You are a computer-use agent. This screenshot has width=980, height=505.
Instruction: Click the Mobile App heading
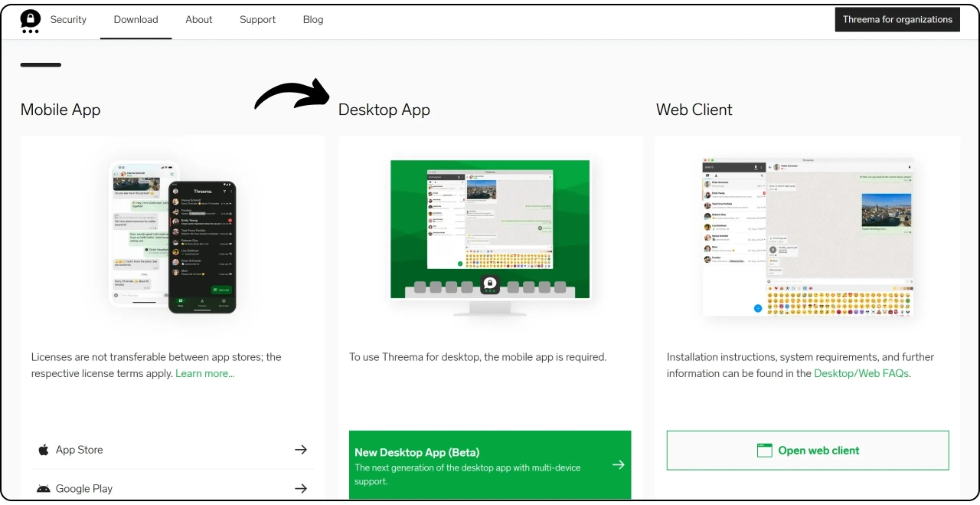(60, 110)
